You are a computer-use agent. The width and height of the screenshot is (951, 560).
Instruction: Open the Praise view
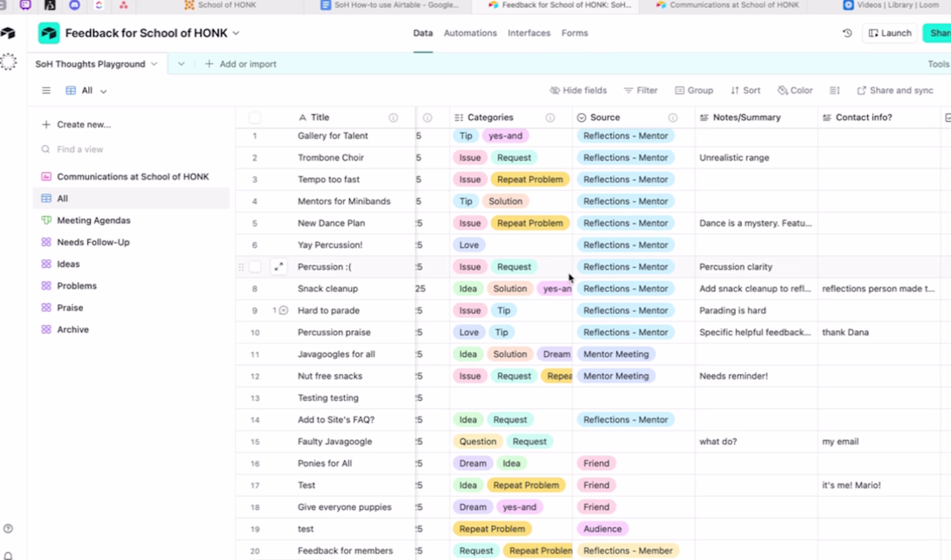(131, 308)
